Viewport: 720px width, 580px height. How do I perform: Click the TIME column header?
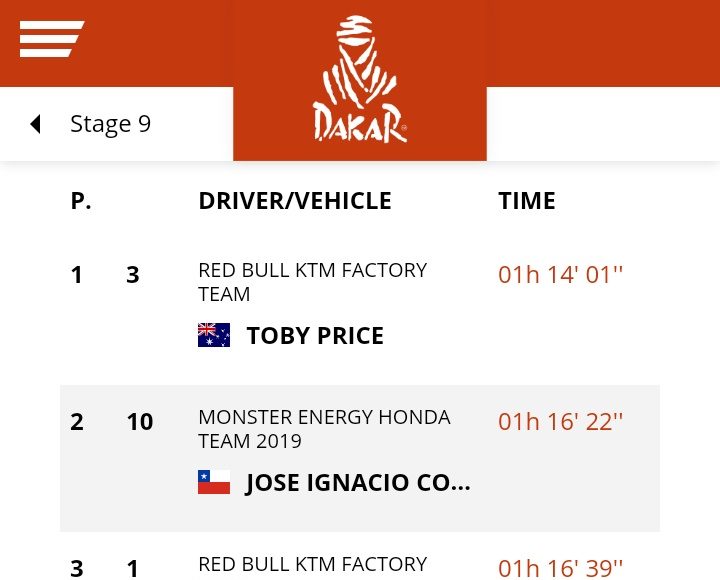tap(527, 201)
